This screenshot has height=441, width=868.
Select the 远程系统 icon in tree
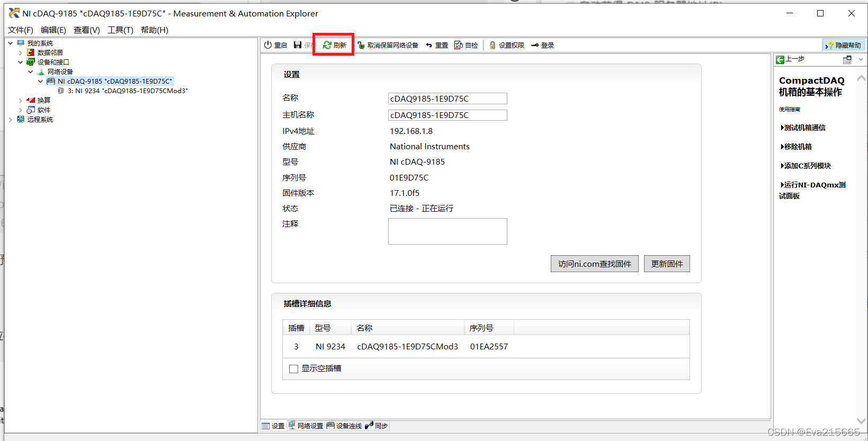[x=21, y=119]
